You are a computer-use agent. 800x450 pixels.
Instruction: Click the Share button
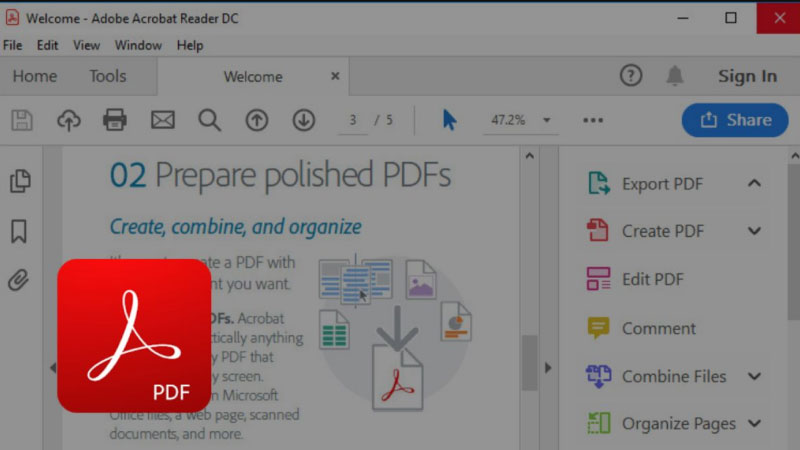coord(735,120)
